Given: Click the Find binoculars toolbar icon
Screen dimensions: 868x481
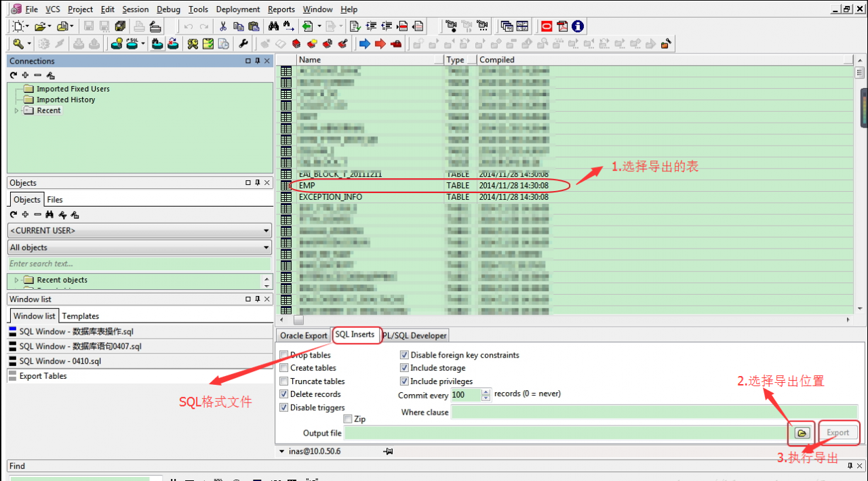Looking at the screenshot, I should [x=273, y=26].
